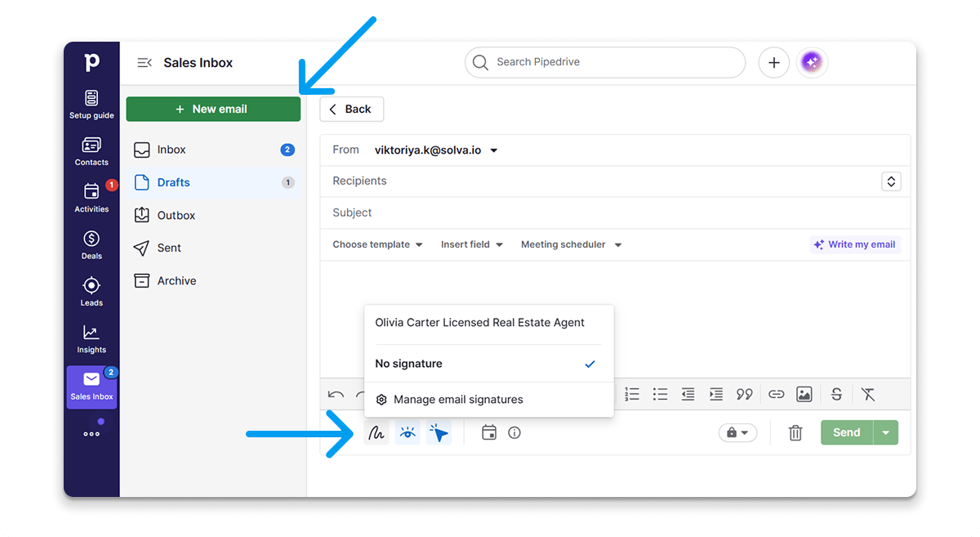Image resolution: width=980 pixels, height=537 pixels.
Task: Open Meeting scheduler dropdown
Action: coord(572,244)
